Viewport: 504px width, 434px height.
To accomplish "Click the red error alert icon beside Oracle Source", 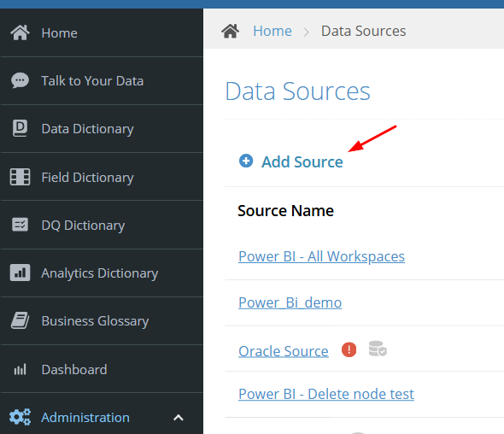I will coord(349,349).
